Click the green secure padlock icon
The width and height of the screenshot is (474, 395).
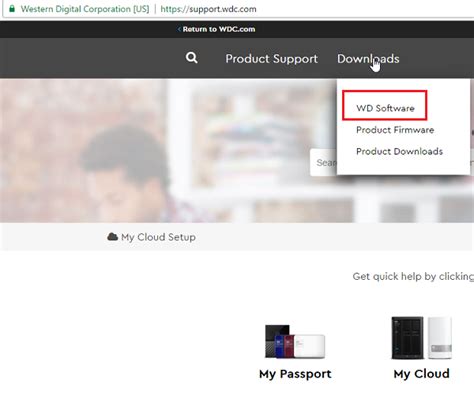[12, 9]
